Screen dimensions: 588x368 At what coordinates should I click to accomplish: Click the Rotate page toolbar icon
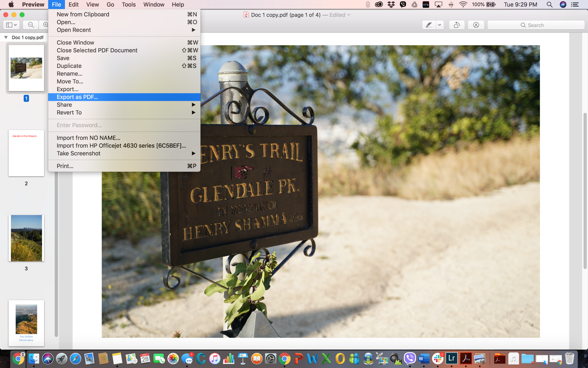[x=457, y=25]
